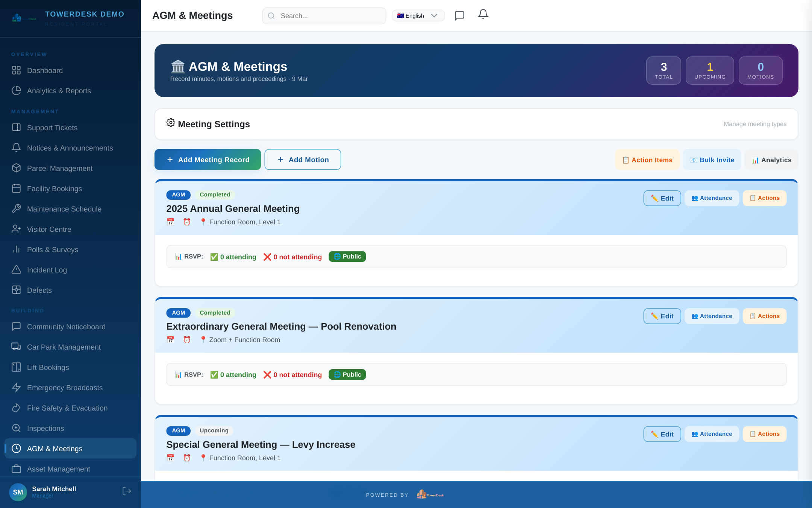The image size is (812, 508).
Task: Open AGM & Meetings in the sidebar menu
Action: point(55,449)
